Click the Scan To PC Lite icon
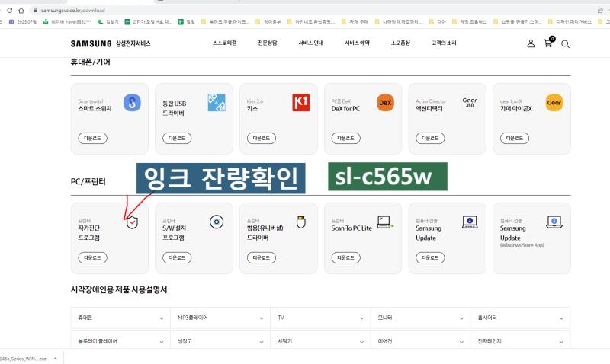The height and width of the screenshot is (364, 610). click(x=385, y=222)
